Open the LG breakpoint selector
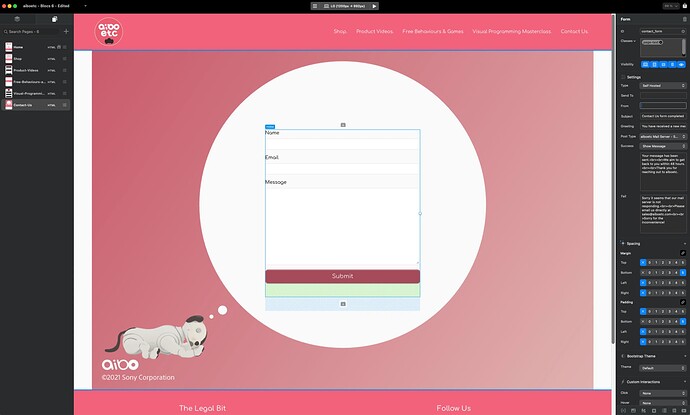The width and height of the screenshot is (690, 415). click(x=345, y=6)
